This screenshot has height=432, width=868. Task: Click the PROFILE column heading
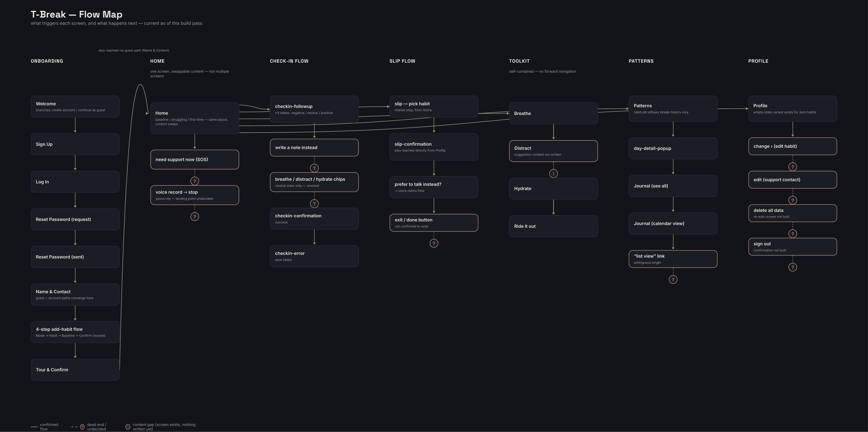(x=758, y=61)
